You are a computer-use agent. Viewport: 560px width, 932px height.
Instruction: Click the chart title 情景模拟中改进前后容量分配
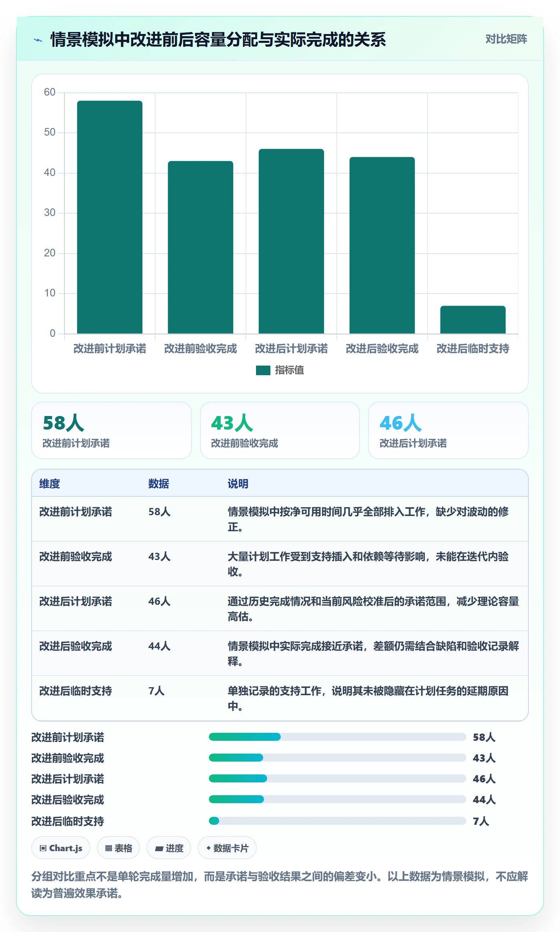(x=218, y=40)
